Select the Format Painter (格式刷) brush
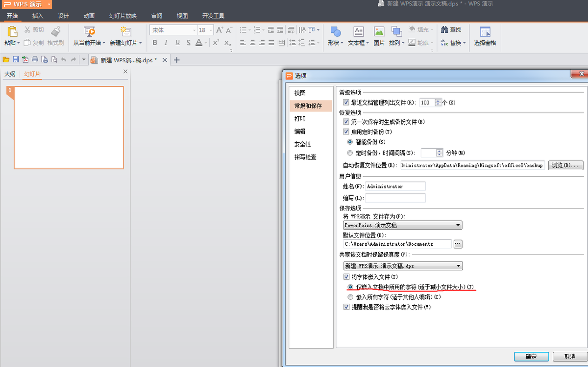This screenshot has height=367, width=588. 55,32
